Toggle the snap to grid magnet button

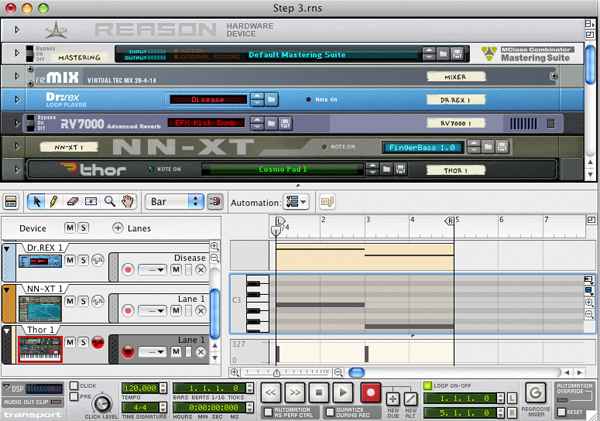(x=215, y=201)
